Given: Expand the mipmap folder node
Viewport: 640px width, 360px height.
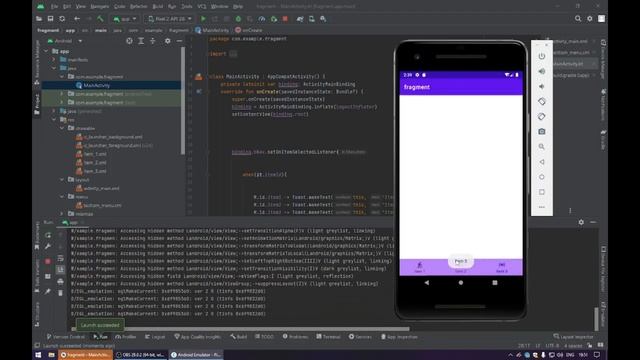Looking at the screenshot, I should coord(62,214).
